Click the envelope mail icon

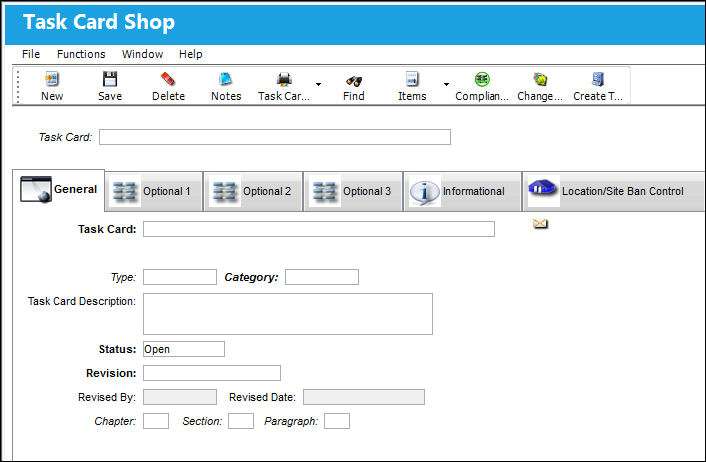540,223
